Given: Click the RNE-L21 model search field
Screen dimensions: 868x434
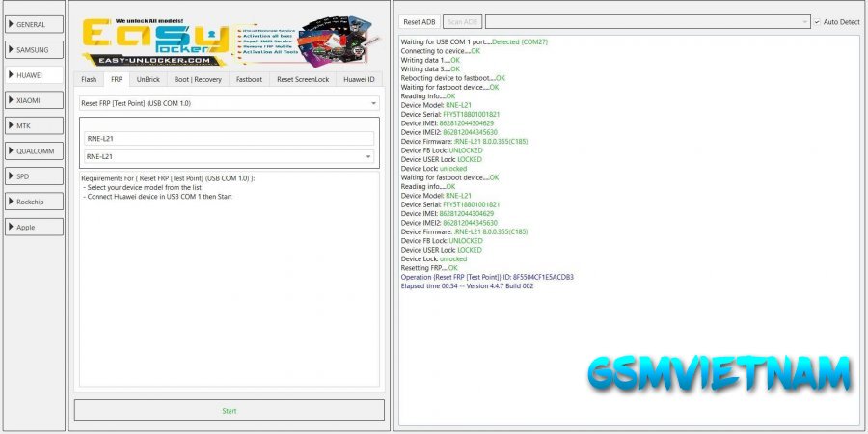Looking at the screenshot, I should point(230,138).
